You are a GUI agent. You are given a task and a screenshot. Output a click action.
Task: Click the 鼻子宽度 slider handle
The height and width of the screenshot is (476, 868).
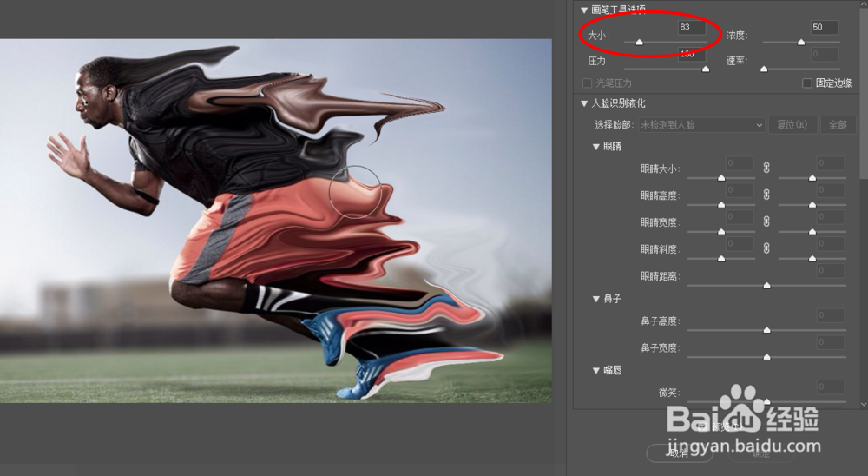coord(766,357)
